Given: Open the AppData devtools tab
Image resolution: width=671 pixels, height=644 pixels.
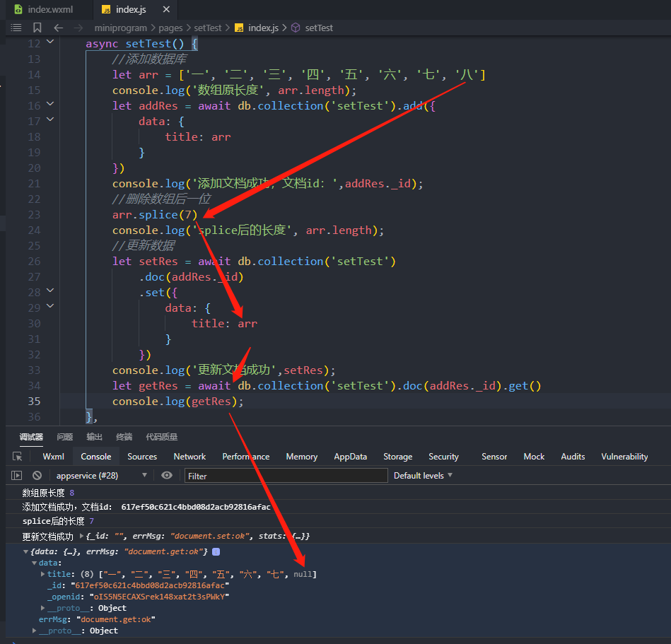Looking at the screenshot, I should [351, 457].
